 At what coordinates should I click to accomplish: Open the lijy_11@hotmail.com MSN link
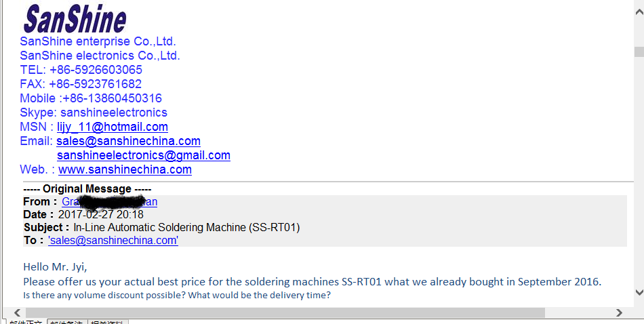(x=113, y=127)
